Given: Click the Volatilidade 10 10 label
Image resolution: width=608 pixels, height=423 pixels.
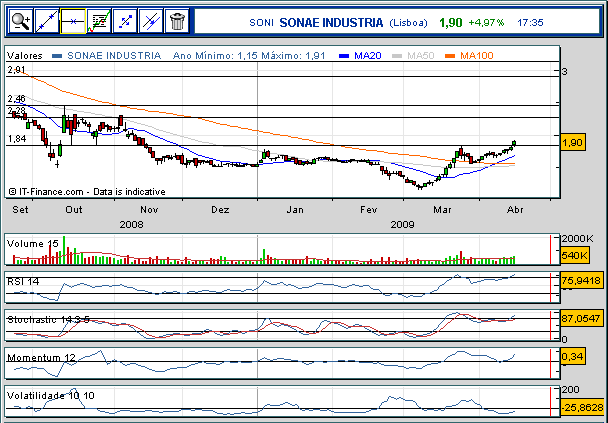Looking at the screenshot, I should click(x=50, y=395).
